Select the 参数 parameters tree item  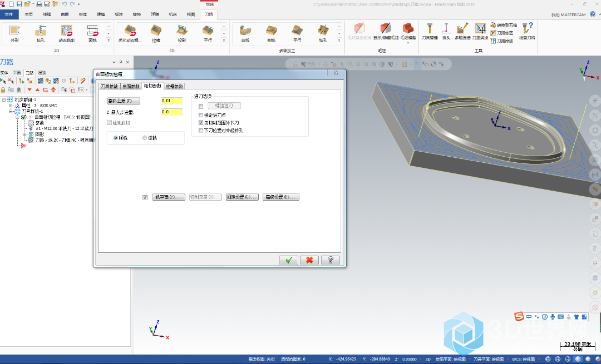coord(36,123)
